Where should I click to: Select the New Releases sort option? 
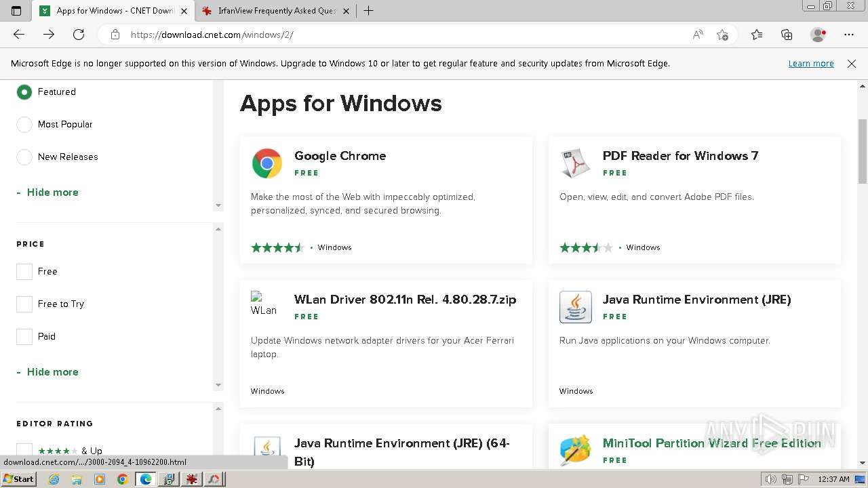[24, 157]
